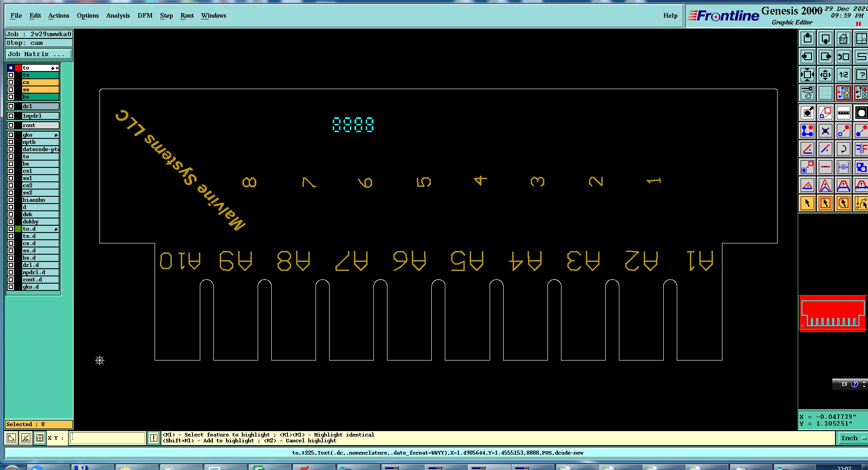Toggle the grid display icon

click(826, 93)
